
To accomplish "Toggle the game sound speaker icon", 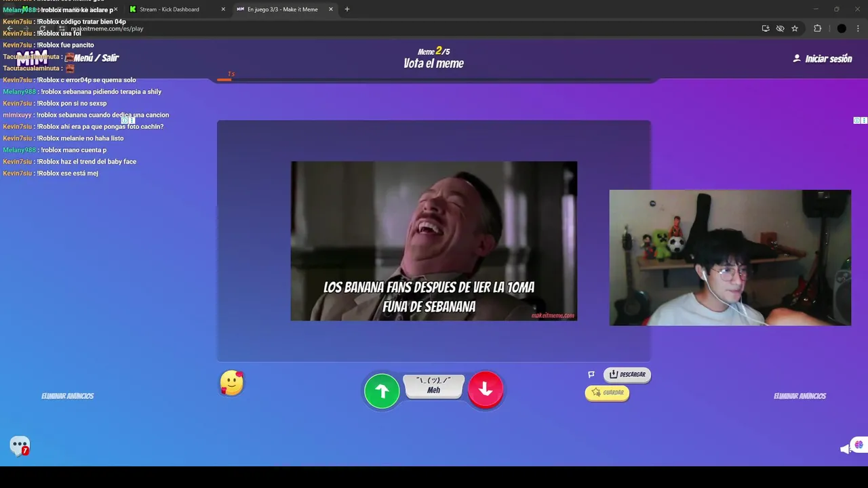I will tap(845, 449).
